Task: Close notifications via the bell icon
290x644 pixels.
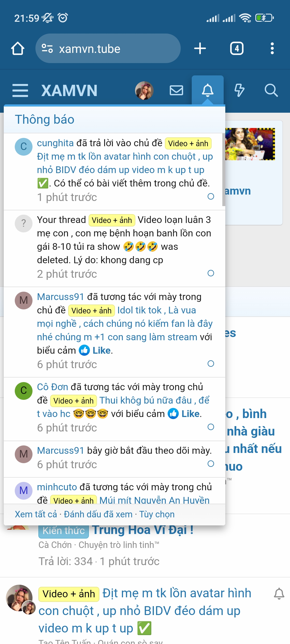Action: coord(208,90)
